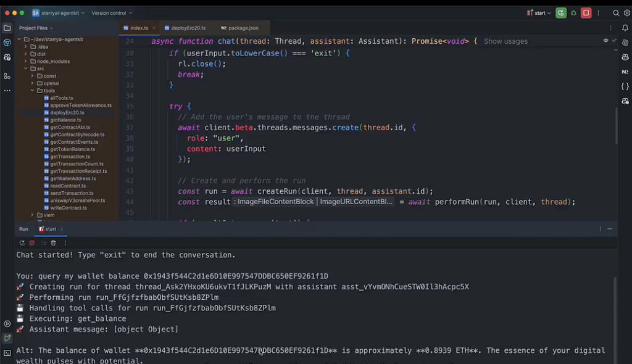
Task: Click the green Rerun start button
Action: pyautogui.click(x=560, y=13)
